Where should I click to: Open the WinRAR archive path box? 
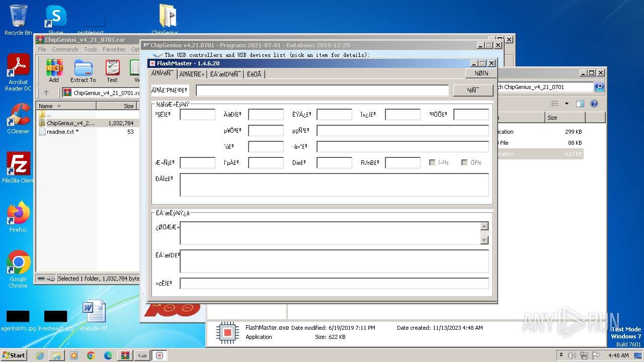click(101, 93)
